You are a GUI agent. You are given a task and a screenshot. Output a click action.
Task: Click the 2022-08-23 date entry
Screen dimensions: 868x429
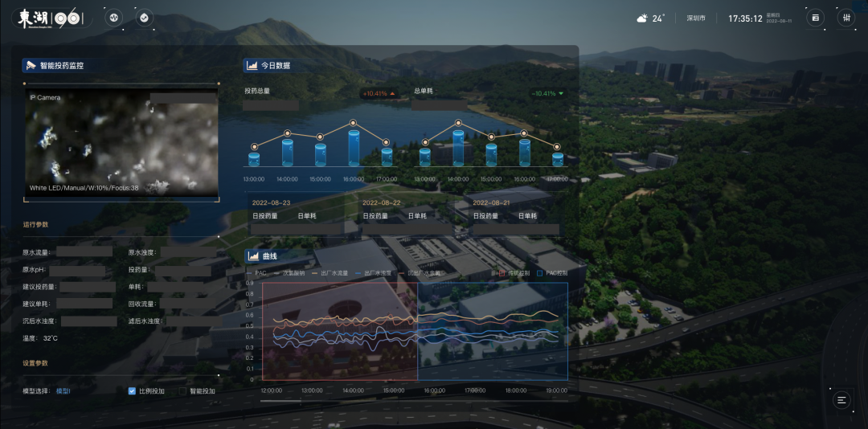271,203
